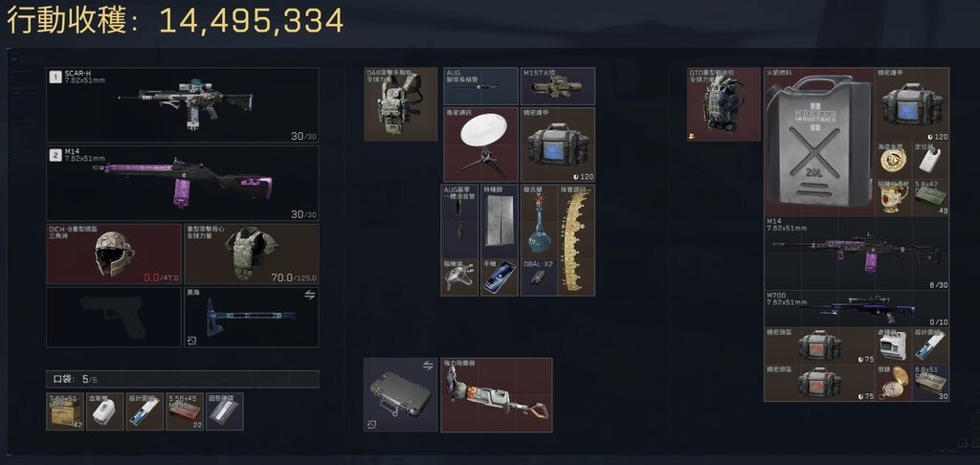The image size is (980, 465).
Task: Toggle swap arrows on the safe box slot
Action: pos(428,365)
